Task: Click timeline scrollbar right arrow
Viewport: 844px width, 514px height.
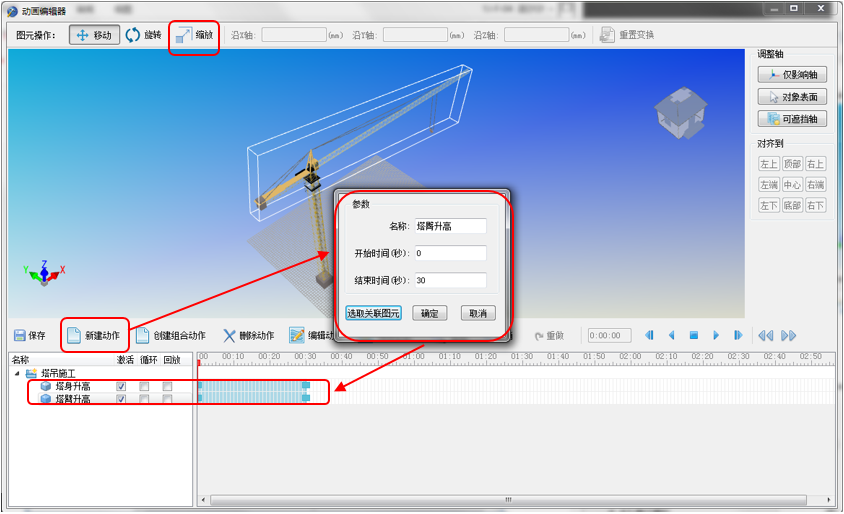Action: 829,500
